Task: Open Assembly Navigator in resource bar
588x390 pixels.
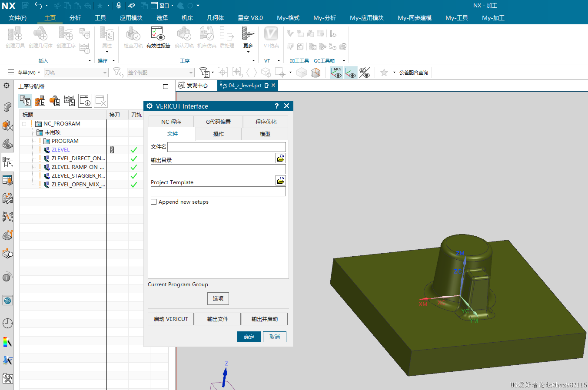Action: pyautogui.click(x=7, y=107)
